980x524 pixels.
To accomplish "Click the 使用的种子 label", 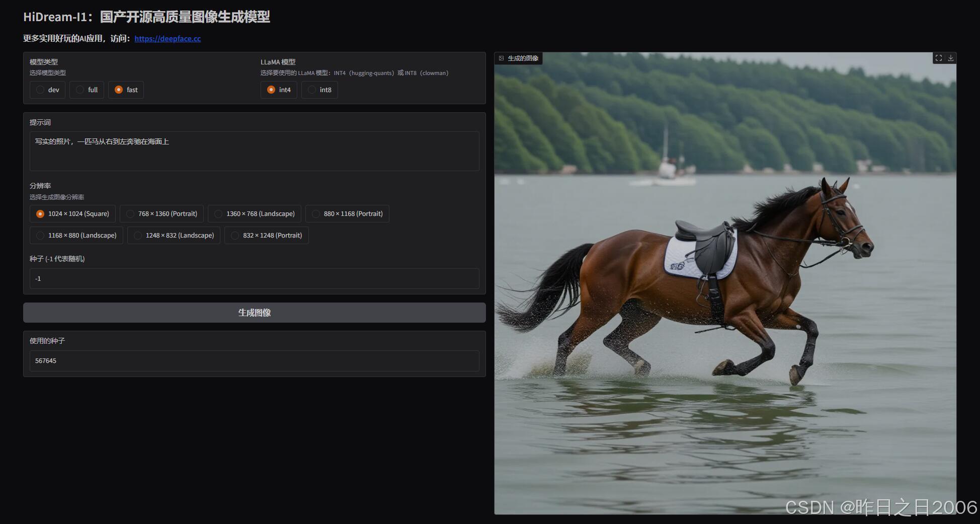I will click(47, 341).
